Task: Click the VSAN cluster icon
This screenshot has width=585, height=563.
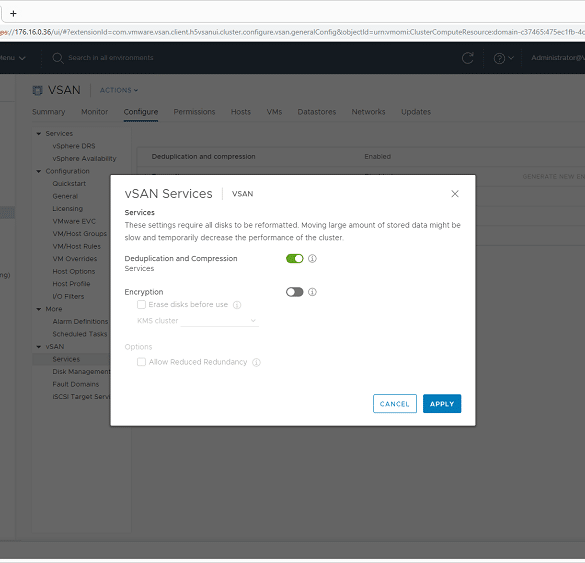Action: coord(37,90)
